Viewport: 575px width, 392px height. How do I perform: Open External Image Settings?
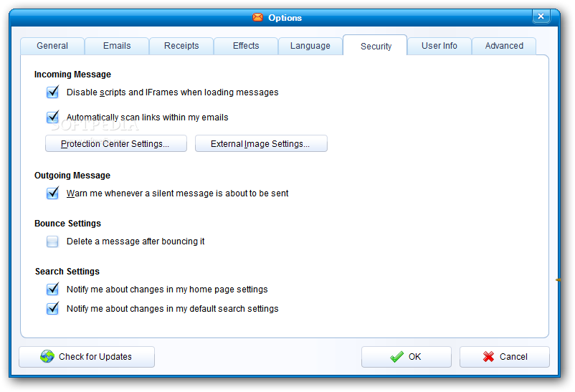(x=261, y=143)
